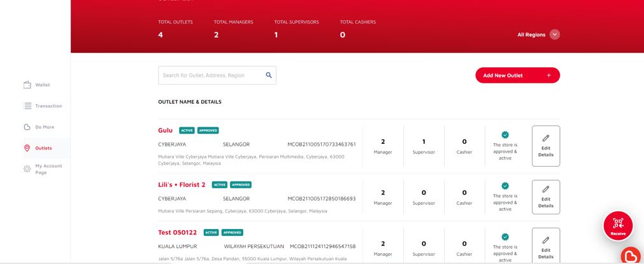Click the pencil icon in Lili's Florist 2 row

(x=546, y=189)
